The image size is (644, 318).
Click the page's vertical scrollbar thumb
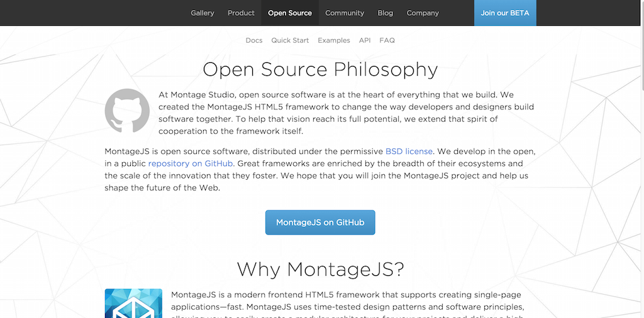(641, 45)
